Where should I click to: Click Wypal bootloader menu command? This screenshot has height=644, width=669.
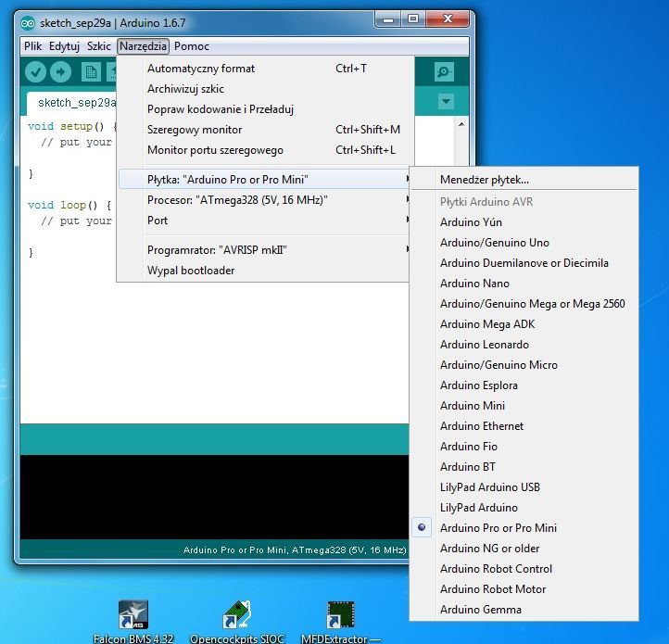(191, 271)
